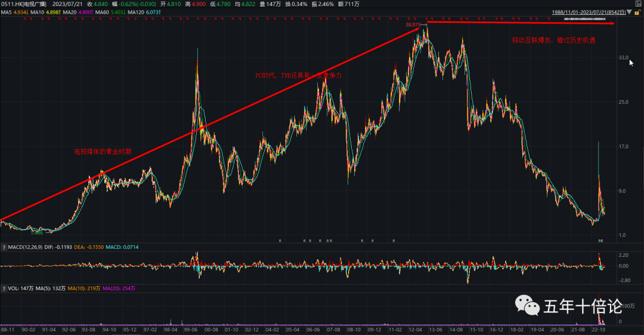
Task: Select the stock name 0511.HK[电视广播]
Action: 24,4
